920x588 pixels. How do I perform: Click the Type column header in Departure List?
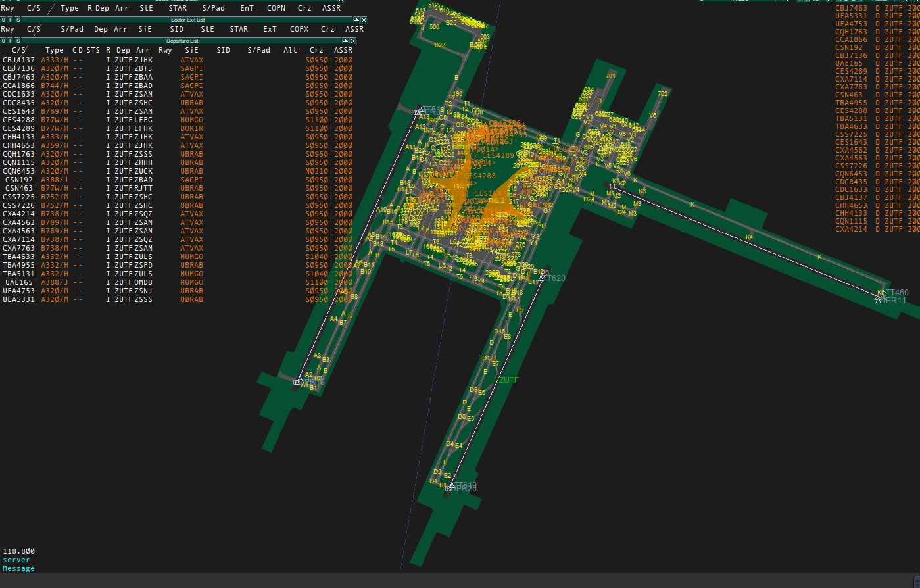point(55,50)
